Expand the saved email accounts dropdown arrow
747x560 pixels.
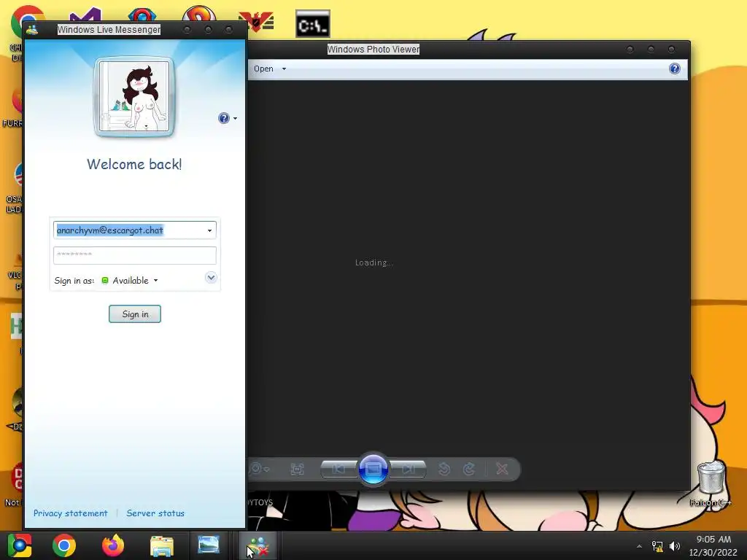[x=209, y=230]
